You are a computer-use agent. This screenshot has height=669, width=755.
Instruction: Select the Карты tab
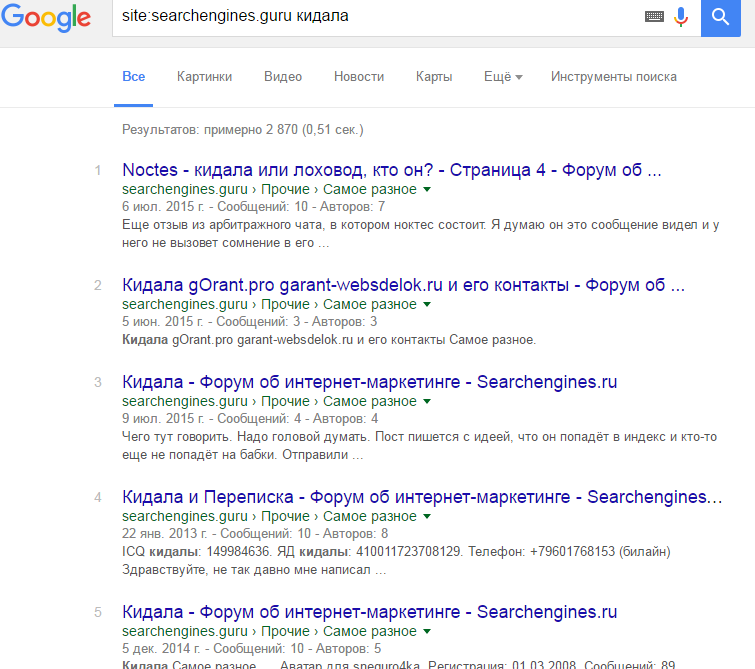point(434,77)
